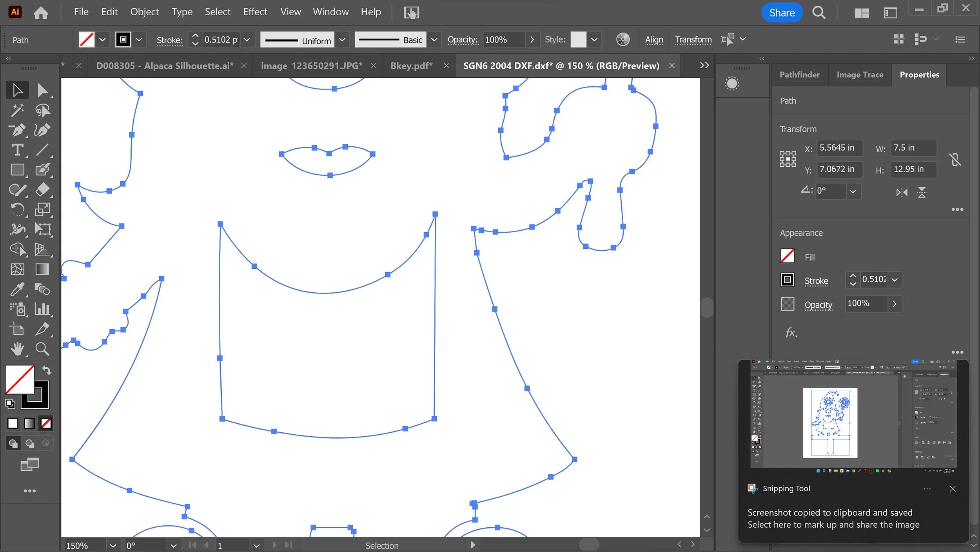Image resolution: width=980 pixels, height=552 pixels.
Task: Click the Fill swatch in Appearance
Action: tap(787, 256)
